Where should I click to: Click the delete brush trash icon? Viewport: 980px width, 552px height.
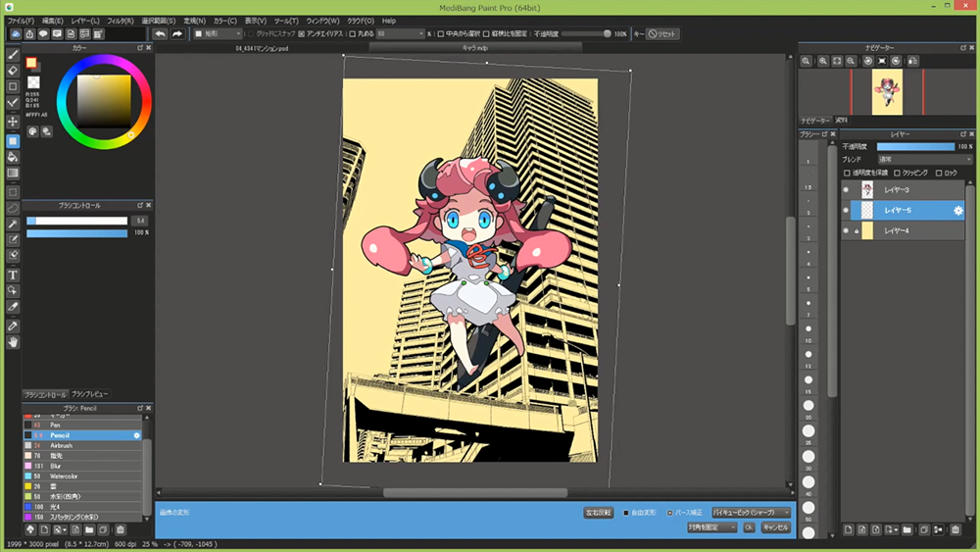point(121,529)
